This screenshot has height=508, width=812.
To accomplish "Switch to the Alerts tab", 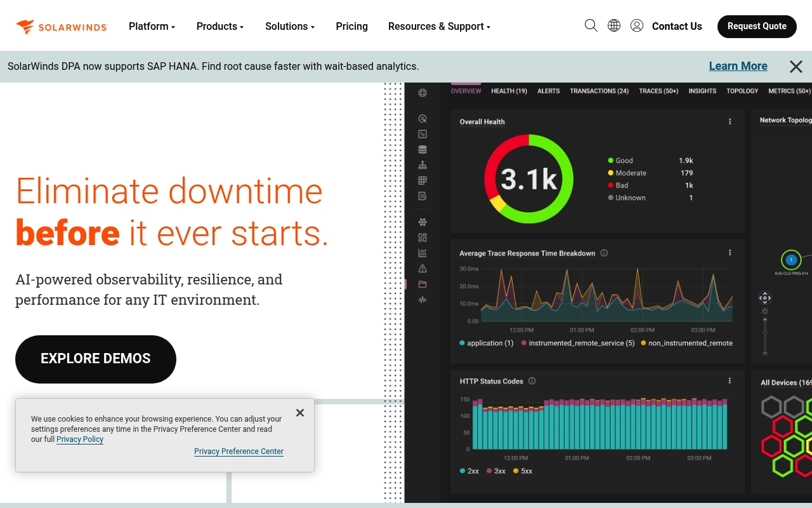I will (549, 91).
